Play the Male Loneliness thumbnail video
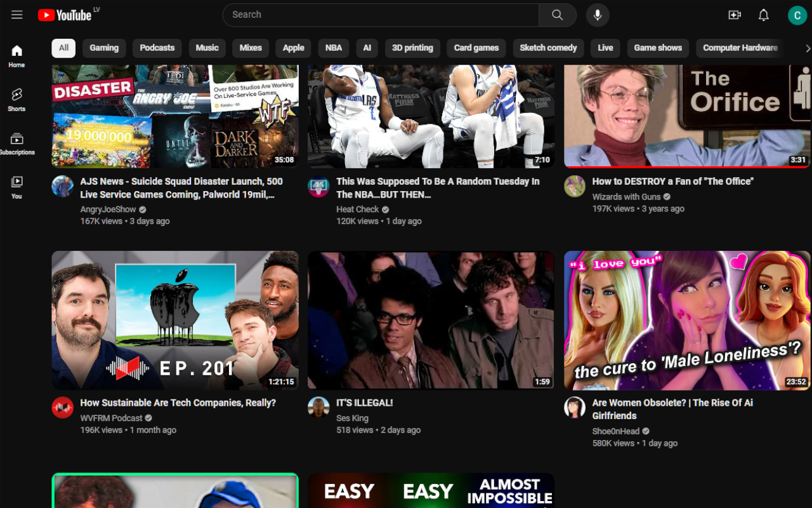Image resolution: width=812 pixels, height=508 pixels. coord(687,320)
